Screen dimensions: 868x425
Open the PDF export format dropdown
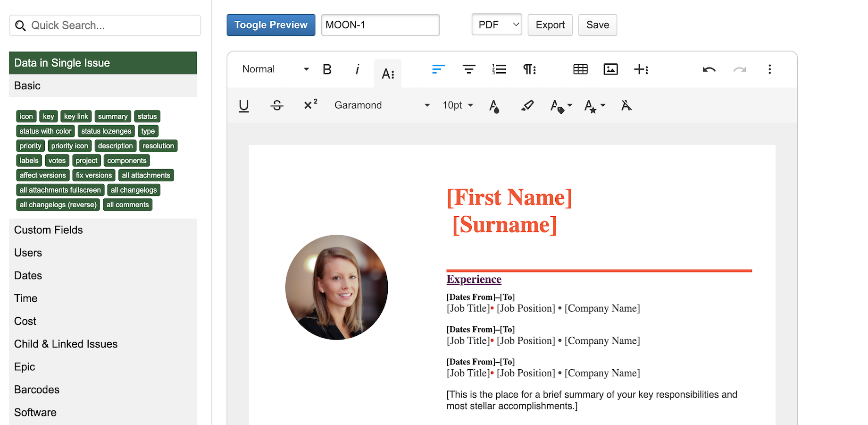[497, 25]
